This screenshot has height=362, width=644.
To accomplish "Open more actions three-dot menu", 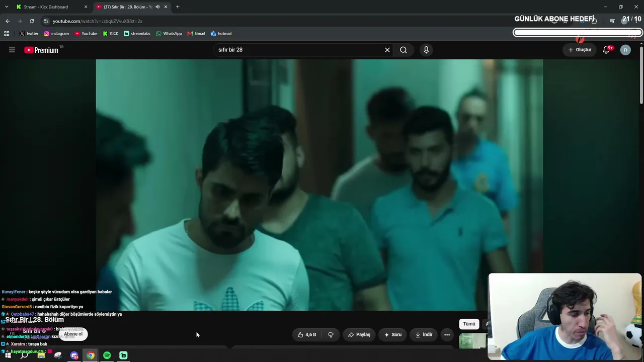I will (x=447, y=335).
